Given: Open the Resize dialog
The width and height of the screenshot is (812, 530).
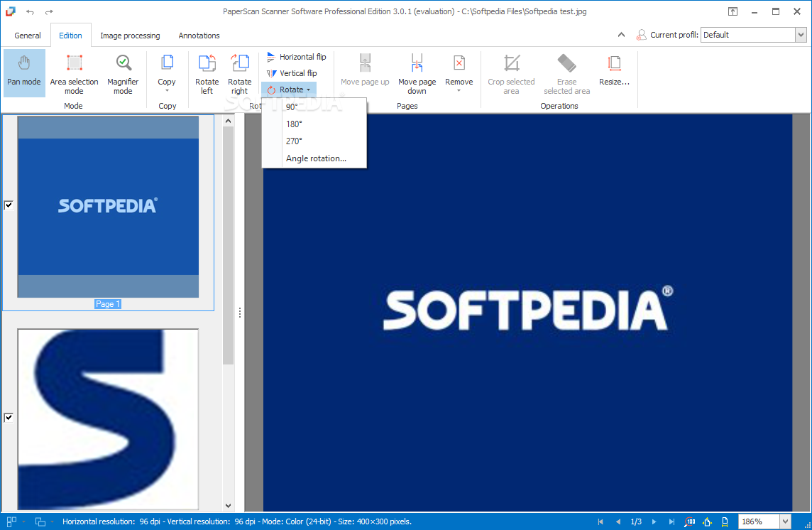Looking at the screenshot, I should point(614,70).
